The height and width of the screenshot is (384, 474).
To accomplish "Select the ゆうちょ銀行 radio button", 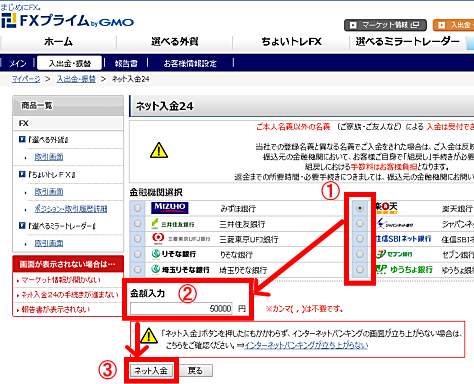I will pos(360,269).
